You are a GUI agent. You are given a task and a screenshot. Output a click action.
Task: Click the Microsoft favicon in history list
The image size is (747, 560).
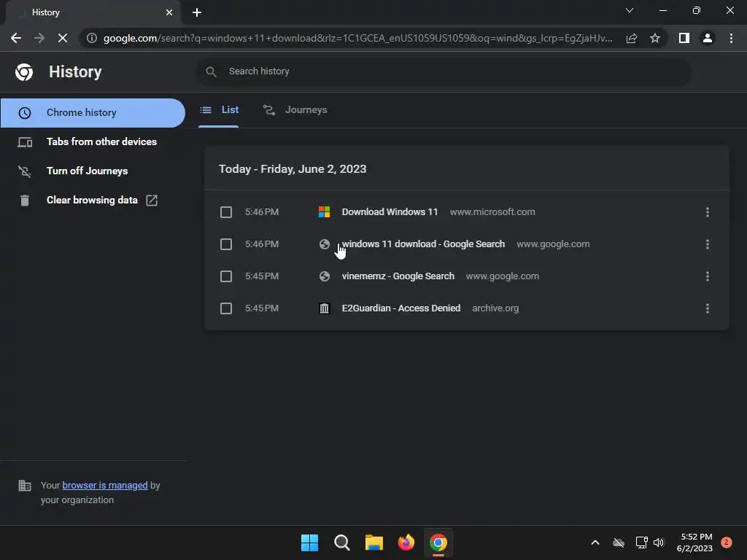point(325,212)
